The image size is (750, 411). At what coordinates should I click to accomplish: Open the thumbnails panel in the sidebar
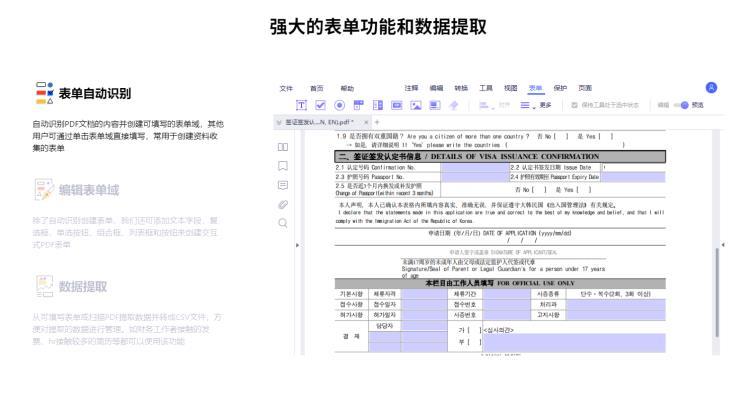click(283, 147)
